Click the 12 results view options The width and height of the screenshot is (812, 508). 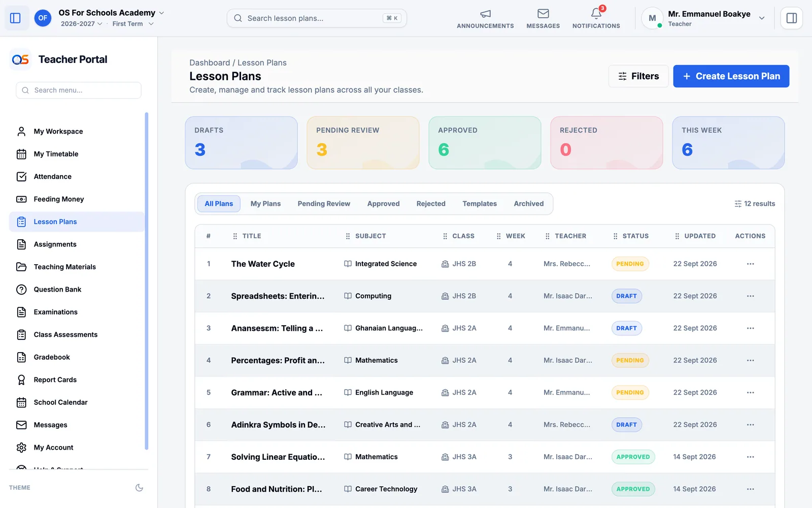[755, 204]
